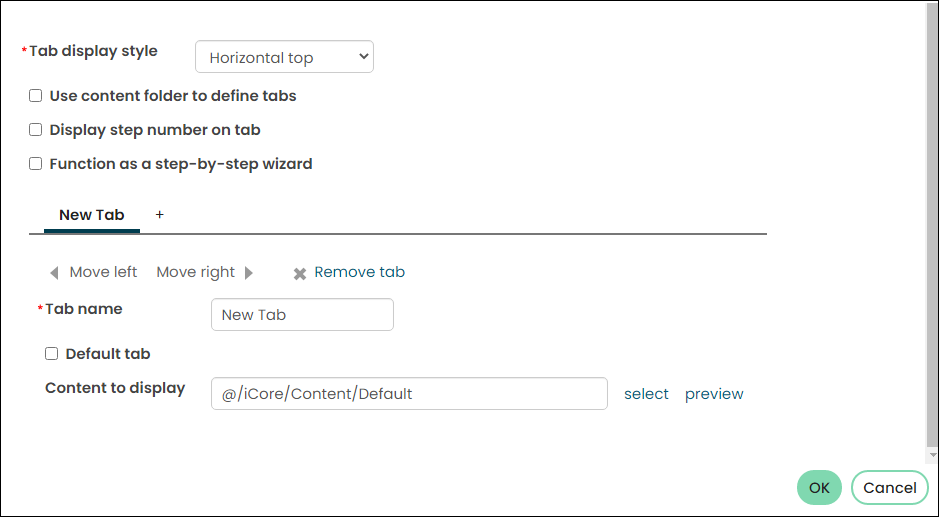939x517 pixels.
Task: Add a new tab with the plus icon
Action: click(159, 214)
